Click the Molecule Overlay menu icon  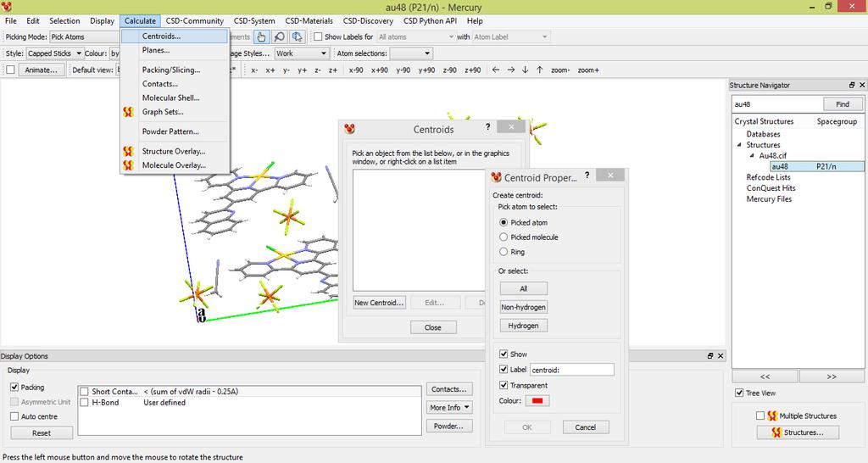(129, 165)
